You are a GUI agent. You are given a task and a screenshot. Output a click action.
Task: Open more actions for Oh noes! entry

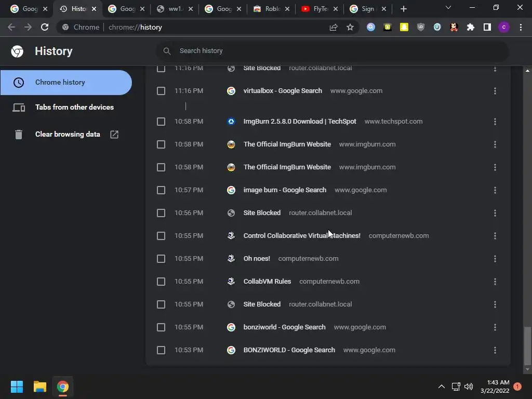(x=495, y=259)
